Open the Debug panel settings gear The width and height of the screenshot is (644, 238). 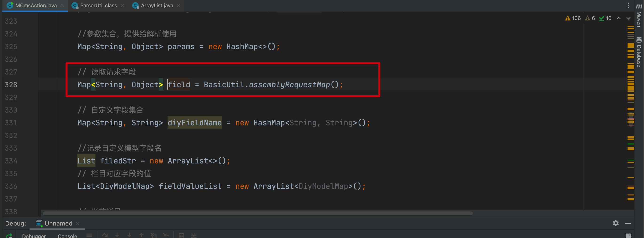point(616,223)
